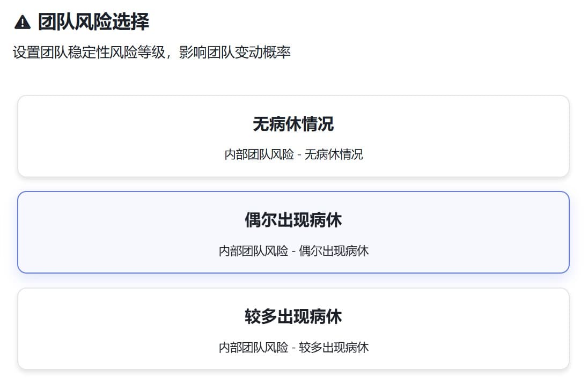Click the 团队风险选择 heading

coord(95,23)
